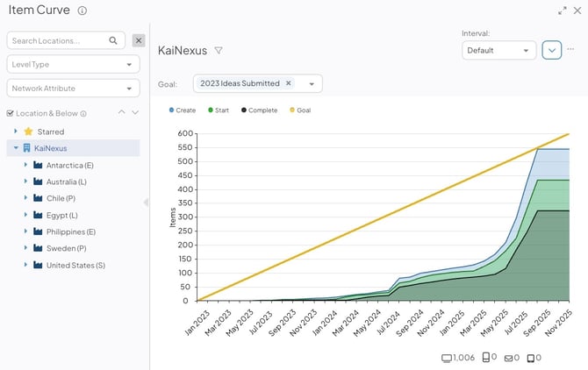Click the factory icon for Egypt (L)
This screenshot has width=588, height=370.
[38, 215]
